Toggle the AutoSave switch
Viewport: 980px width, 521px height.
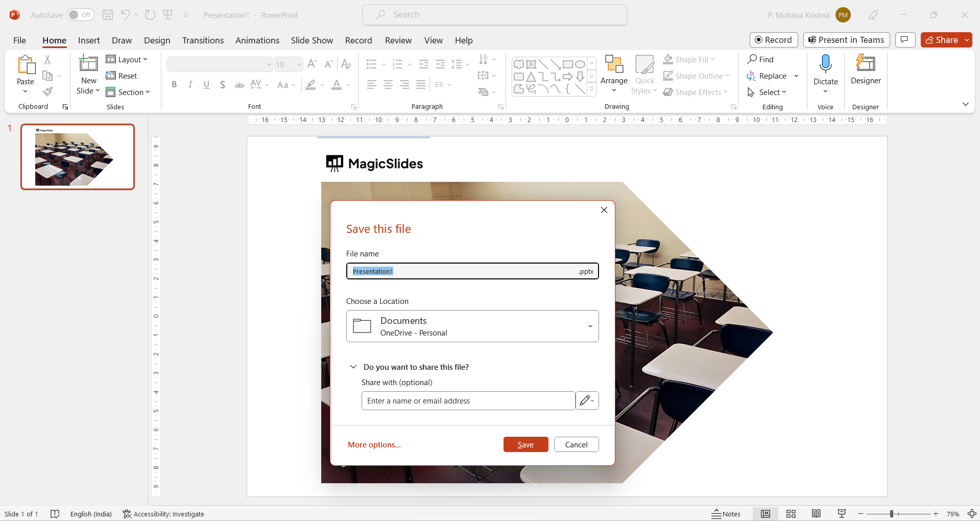(80, 15)
